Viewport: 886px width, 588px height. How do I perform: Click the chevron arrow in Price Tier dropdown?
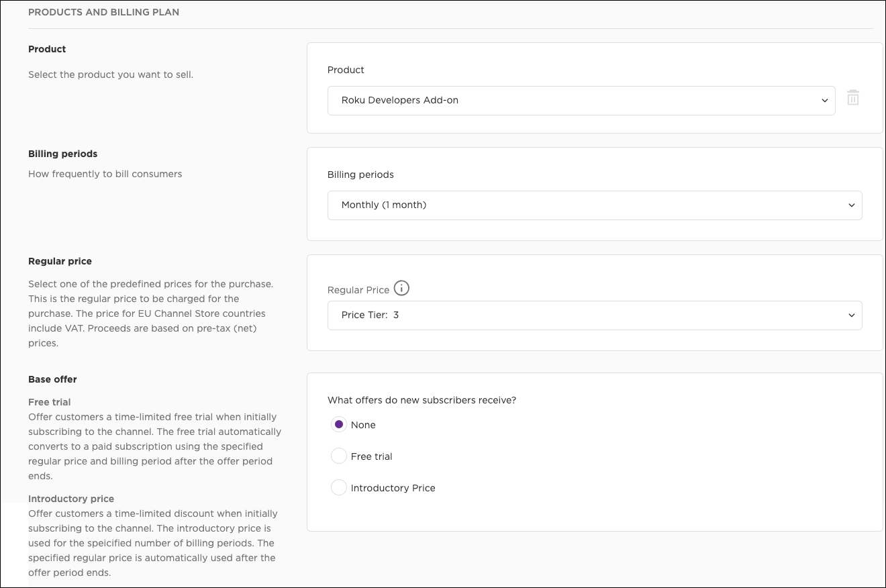point(851,315)
